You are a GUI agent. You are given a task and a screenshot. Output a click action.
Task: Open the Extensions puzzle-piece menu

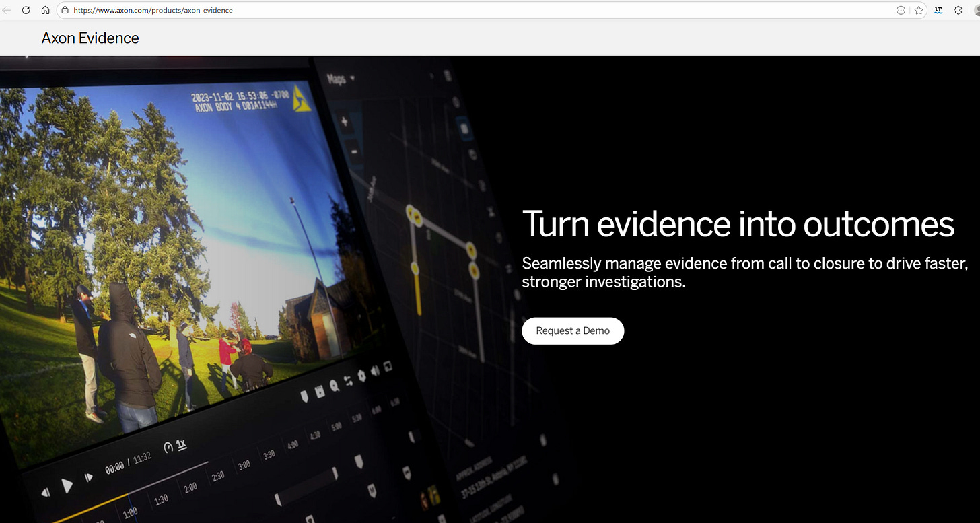[x=958, y=10]
